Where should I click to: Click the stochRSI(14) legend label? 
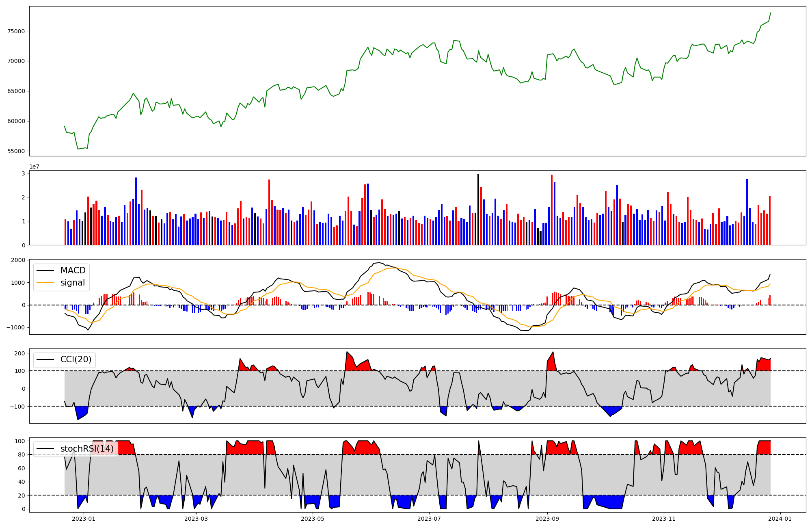point(87,449)
